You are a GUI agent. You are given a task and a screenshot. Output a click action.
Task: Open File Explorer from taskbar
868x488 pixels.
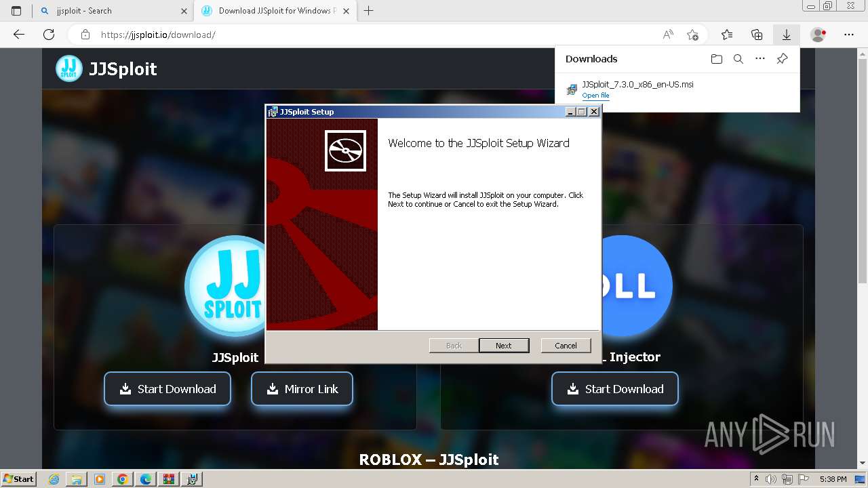pyautogui.click(x=77, y=479)
